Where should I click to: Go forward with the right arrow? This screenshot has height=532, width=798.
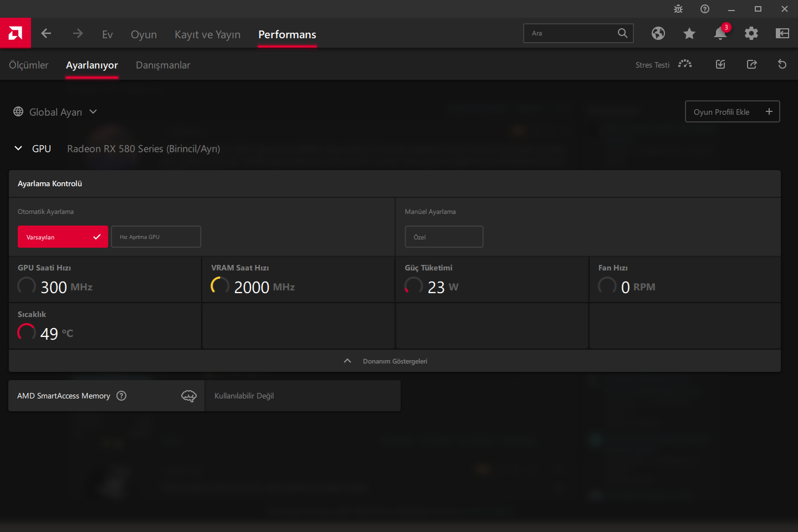[x=78, y=33]
